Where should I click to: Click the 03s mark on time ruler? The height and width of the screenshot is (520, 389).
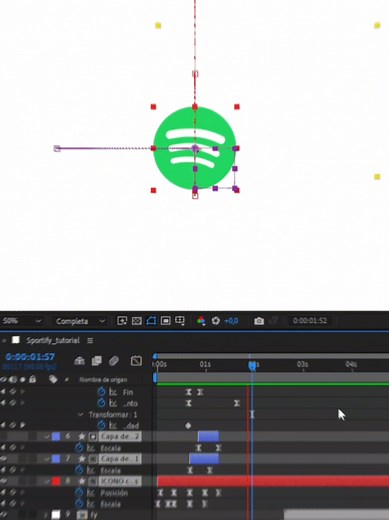click(302, 364)
